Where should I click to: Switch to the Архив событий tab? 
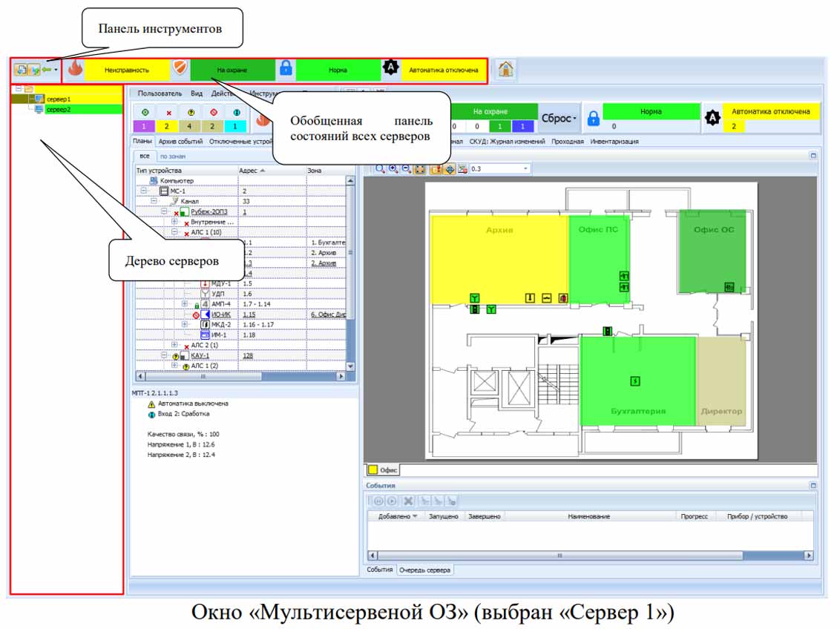(x=181, y=141)
